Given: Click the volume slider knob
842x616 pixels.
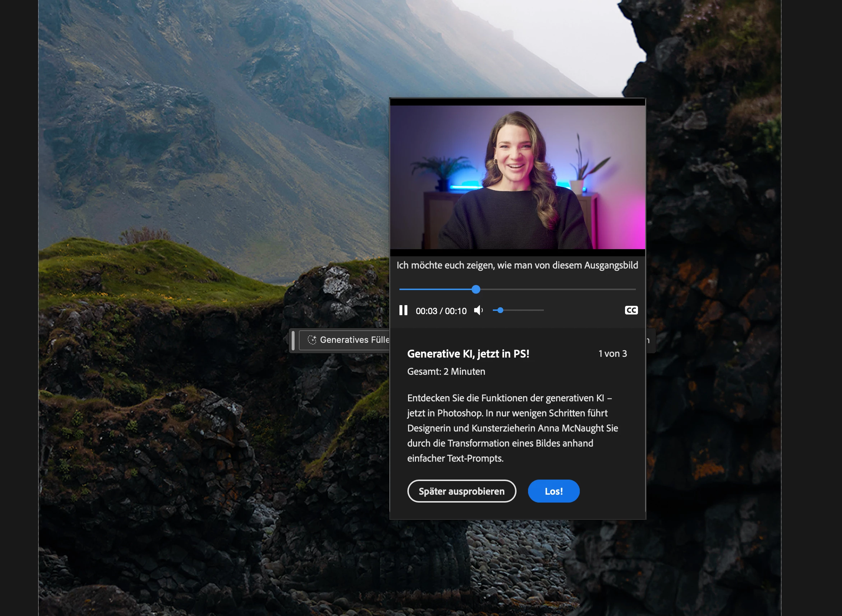Looking at the screenshot, I should [500, 310].
